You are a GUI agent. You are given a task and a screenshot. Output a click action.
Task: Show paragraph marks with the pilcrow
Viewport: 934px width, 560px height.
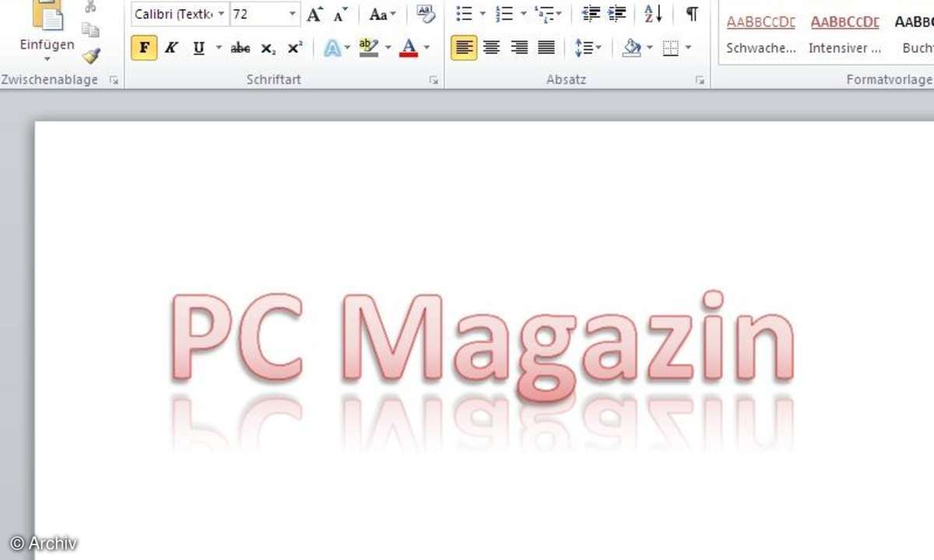point(691,14)
